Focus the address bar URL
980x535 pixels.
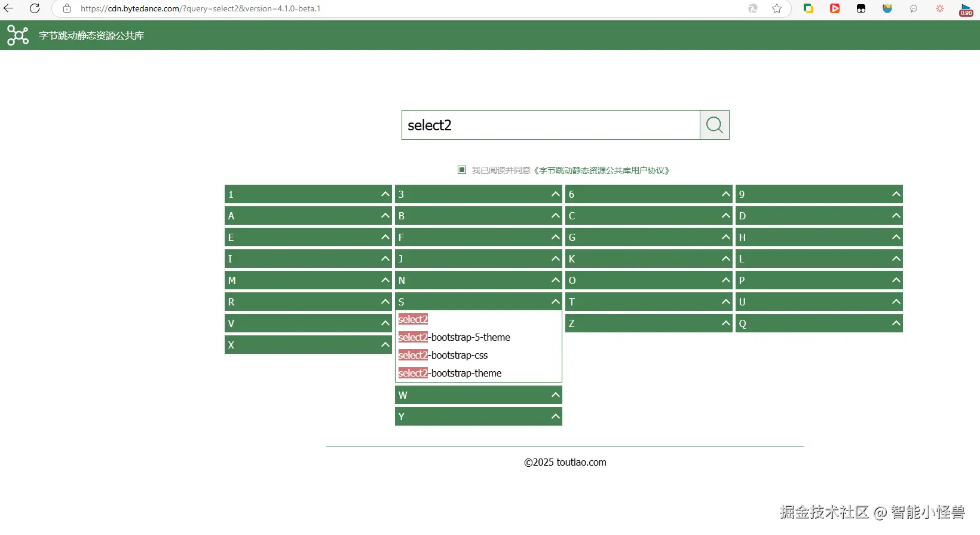click(x=201, y=8)
